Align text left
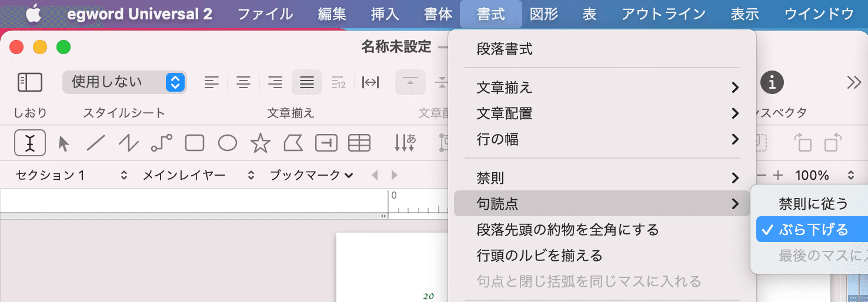Viewport: 868px width, 302px height. click(212, 82)
